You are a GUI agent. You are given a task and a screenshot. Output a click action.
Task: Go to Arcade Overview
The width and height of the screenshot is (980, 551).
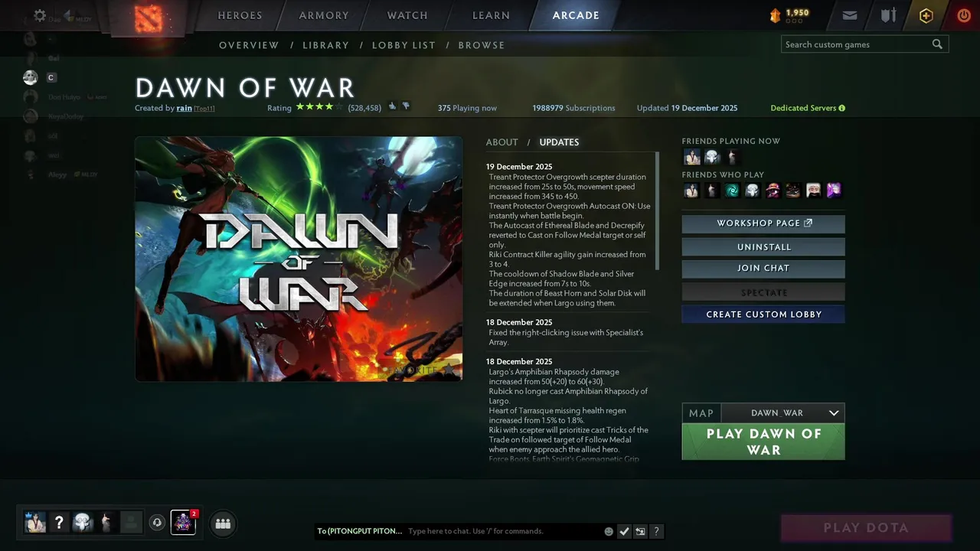[249, 45]
